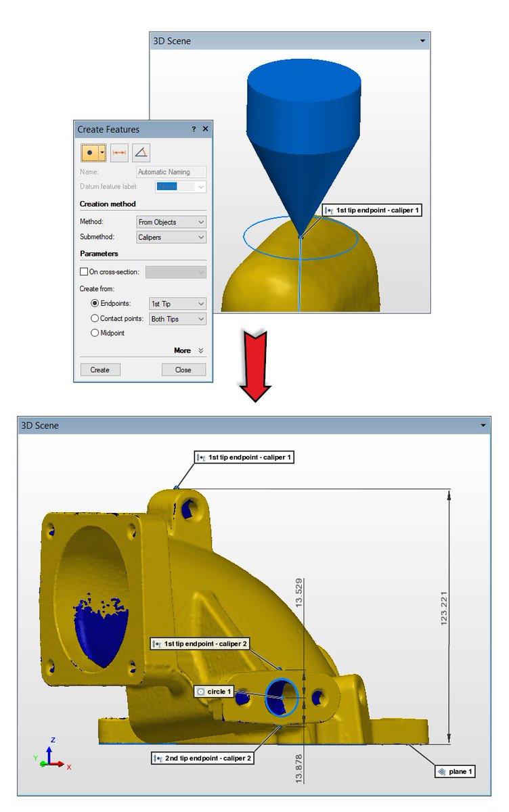Click the XYZ axis triad indicator

[x=51, y=753]
